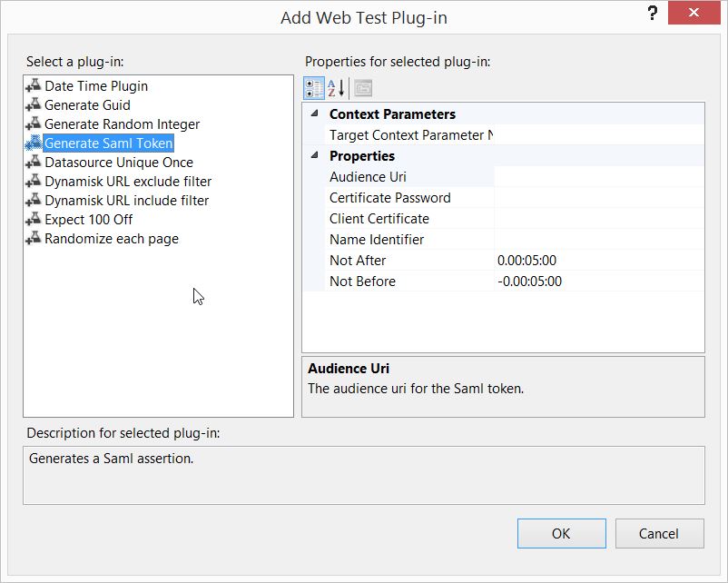Viewport: 728px width, 583px height.
Task: Select Expect 100 Off plug-in
Action: (89, 219)
